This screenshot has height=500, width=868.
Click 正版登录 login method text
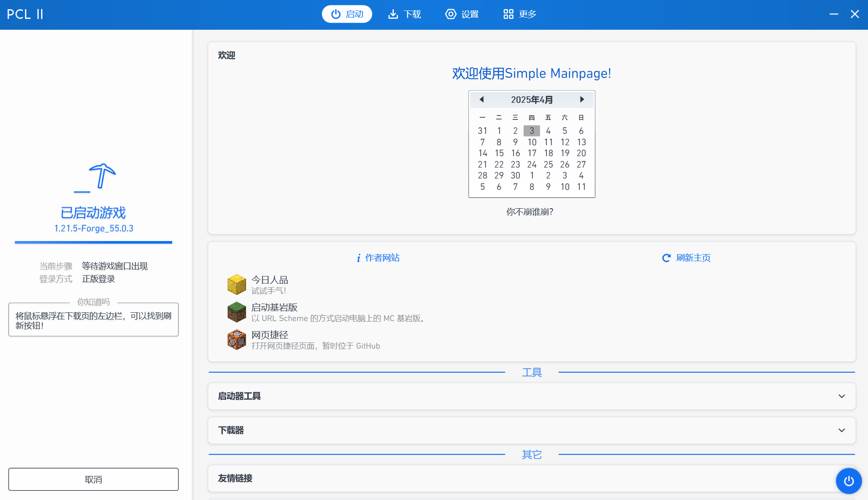point(98,279)
